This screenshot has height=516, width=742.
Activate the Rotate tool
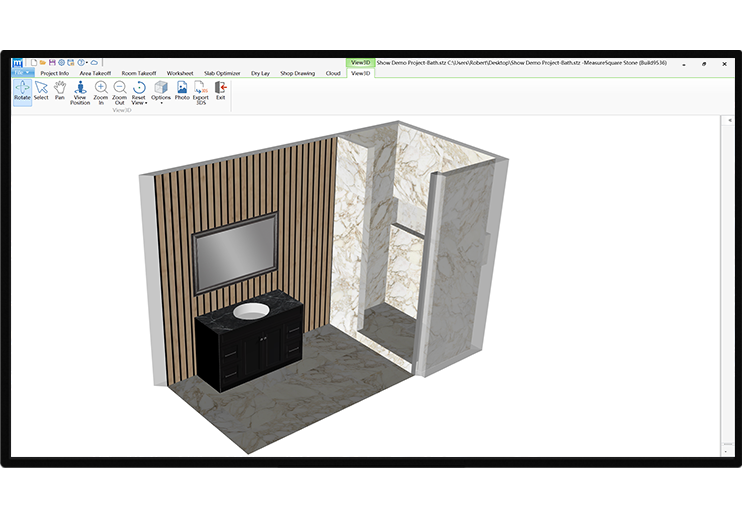[22, 91]
